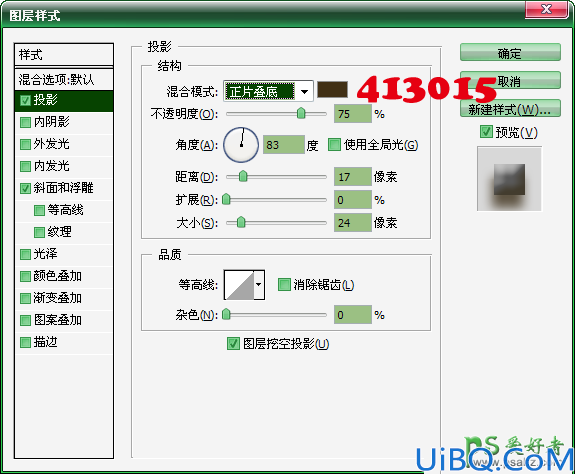This screenshot has width=575, height=474.
Task: Enable the 内阴影 checkbox
Action: click(x=25, y=122)
